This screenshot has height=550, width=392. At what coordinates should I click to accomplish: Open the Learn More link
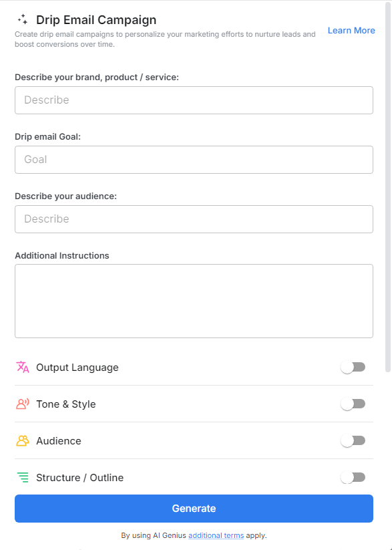pyautogui.click(x=351, y=30)
